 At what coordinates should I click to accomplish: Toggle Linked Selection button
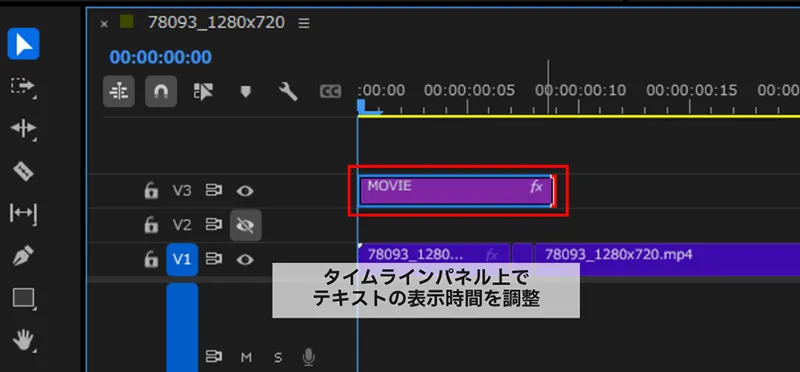click(x=204, y=92)
